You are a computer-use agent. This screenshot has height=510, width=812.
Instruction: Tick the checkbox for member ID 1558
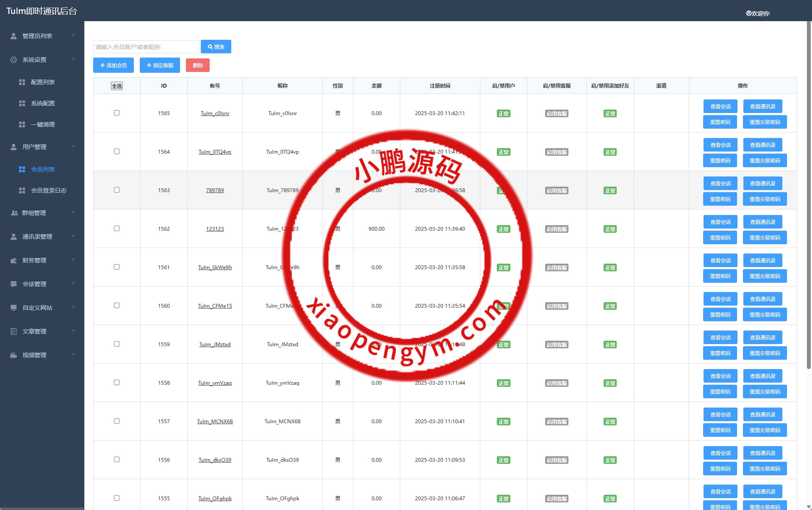[116, 383]
